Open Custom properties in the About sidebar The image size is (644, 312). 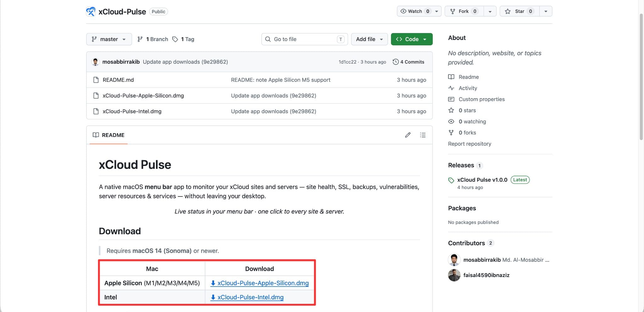476,99
